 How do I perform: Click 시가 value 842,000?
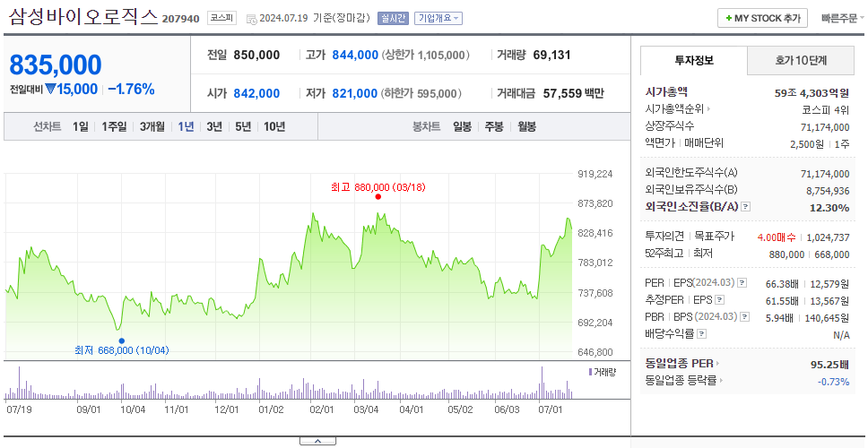click(x=256, y=93)
